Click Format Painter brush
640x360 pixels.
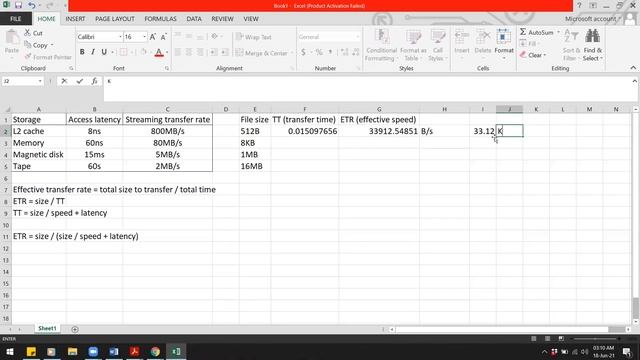tap(48, 57)
